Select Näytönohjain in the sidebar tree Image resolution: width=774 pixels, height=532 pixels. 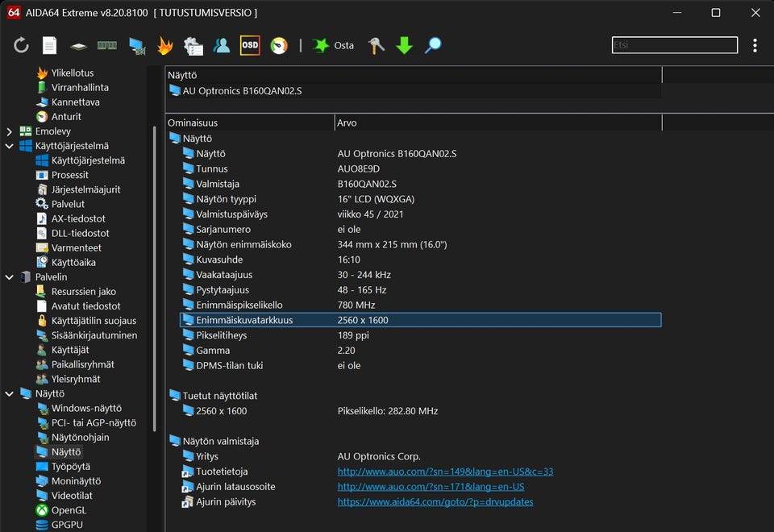(80, 438)
